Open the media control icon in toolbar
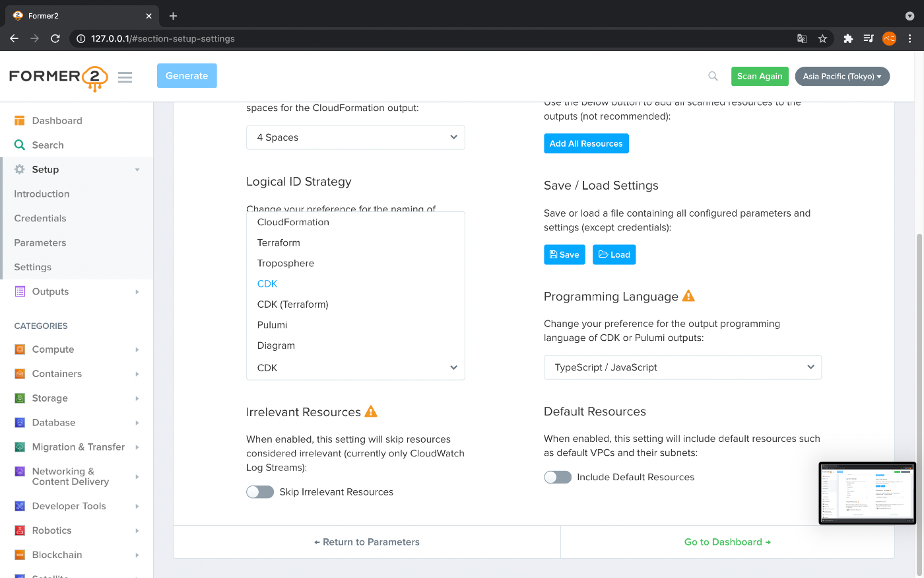This screenshot has height=578, width=924. (x=869, y=38)
